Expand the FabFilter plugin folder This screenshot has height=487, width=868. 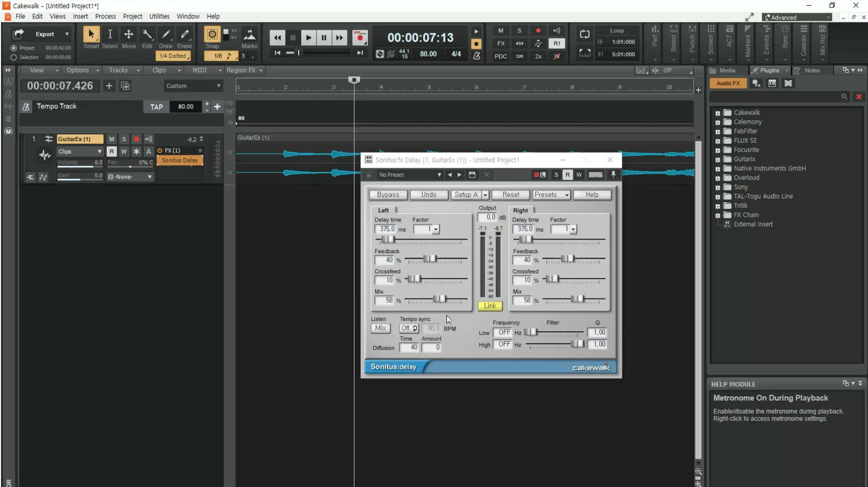coord(718,132)
